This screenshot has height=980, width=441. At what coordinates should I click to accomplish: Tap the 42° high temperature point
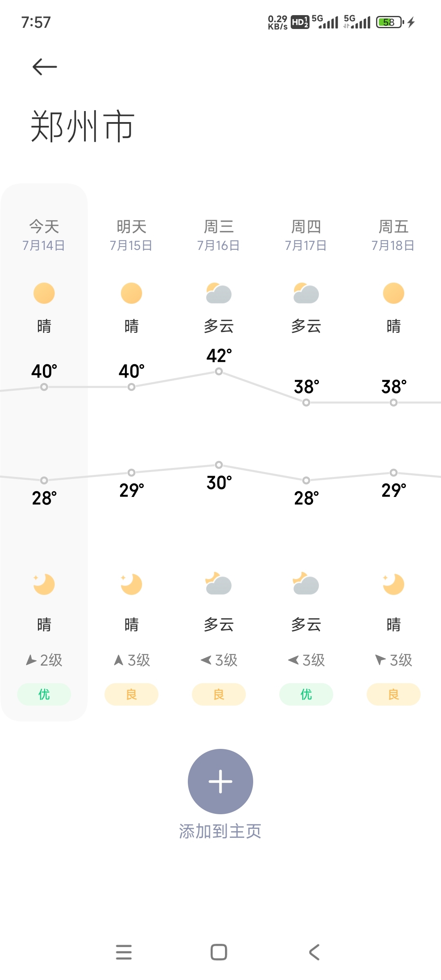[x=219, y=371]
